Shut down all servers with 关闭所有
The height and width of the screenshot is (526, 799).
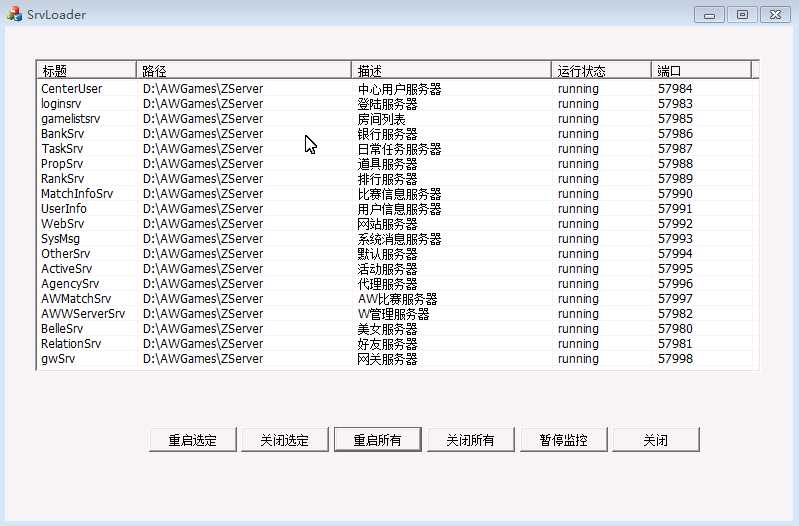click(470, 440)
